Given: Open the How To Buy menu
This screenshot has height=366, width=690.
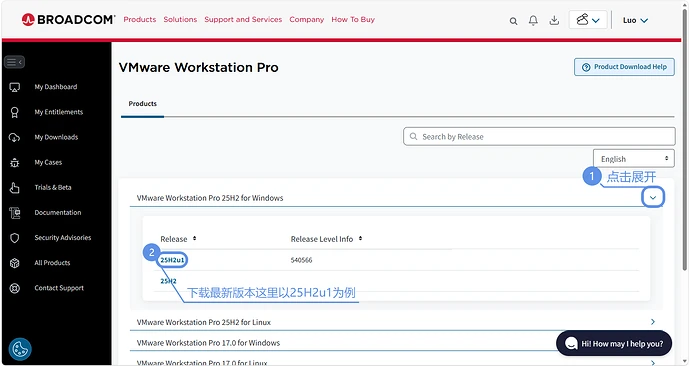Looking at the screenshot, I should click(353, 19).
